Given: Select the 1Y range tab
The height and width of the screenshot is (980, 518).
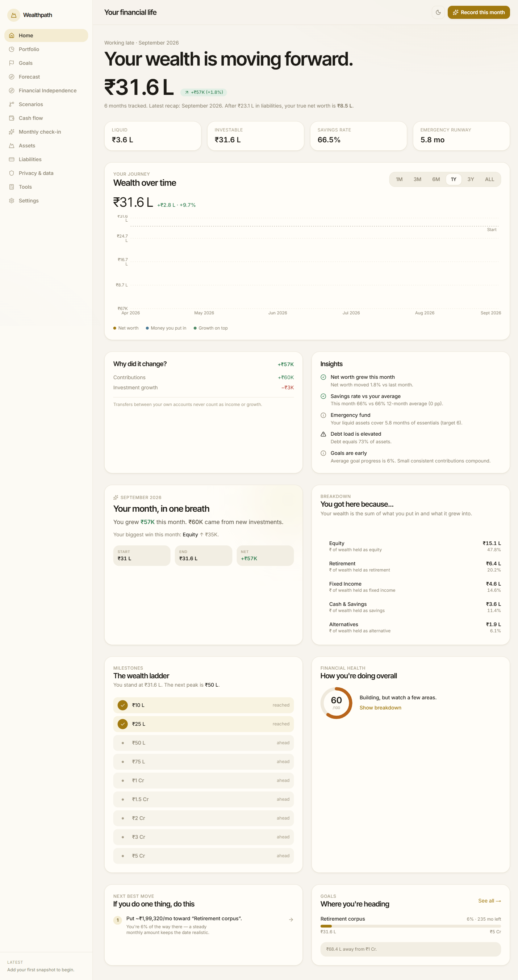Looking at the screenshot, I should click(453, 179).
